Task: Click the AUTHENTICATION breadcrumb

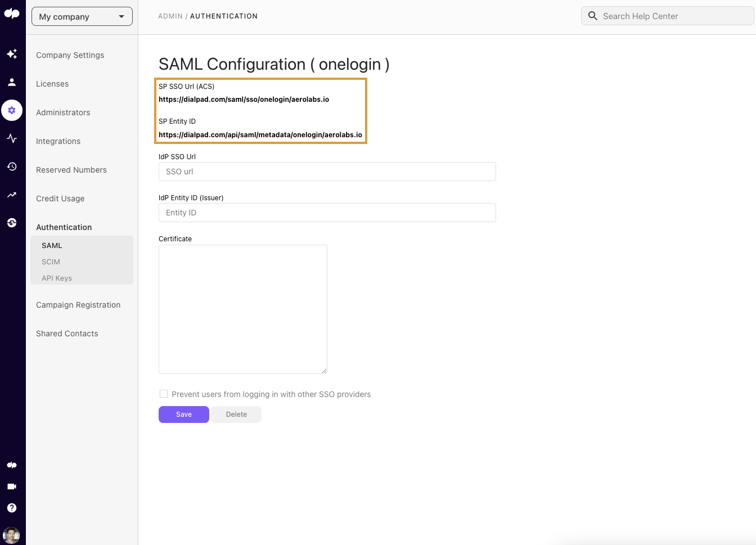Action: point(224,16)
